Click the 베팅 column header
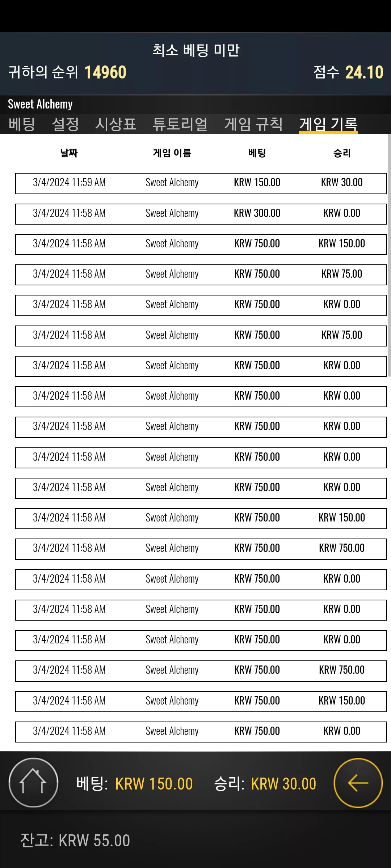Image resolution: width=391 pixels, height=868 pixels. (257, 153)
